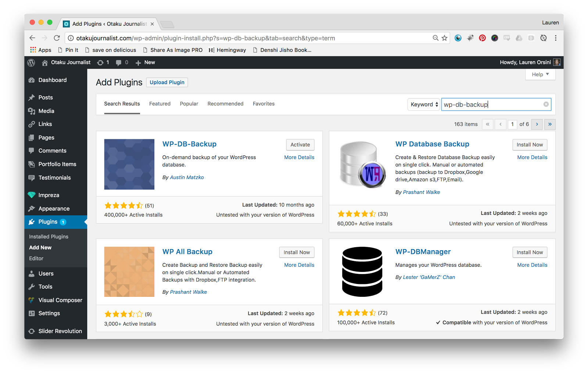Open the Denshi Jisho Book bookmark
Viewport: 588px width, 374px height.
(282, 50)
